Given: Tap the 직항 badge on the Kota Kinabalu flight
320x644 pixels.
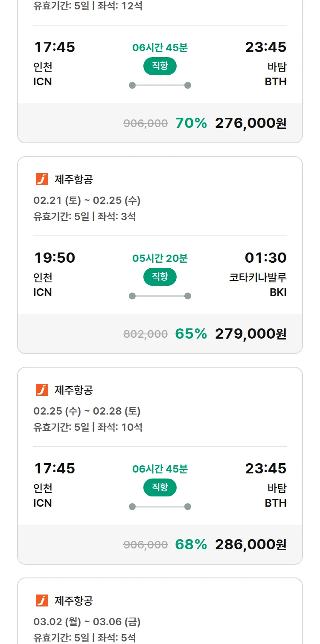Looking at the screenshot, I should pos(160,277).
